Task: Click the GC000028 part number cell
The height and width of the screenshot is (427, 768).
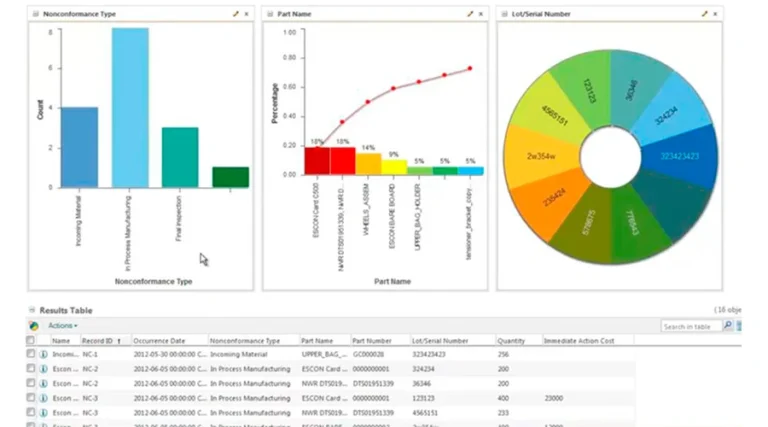Action: [x=368, y=354]
